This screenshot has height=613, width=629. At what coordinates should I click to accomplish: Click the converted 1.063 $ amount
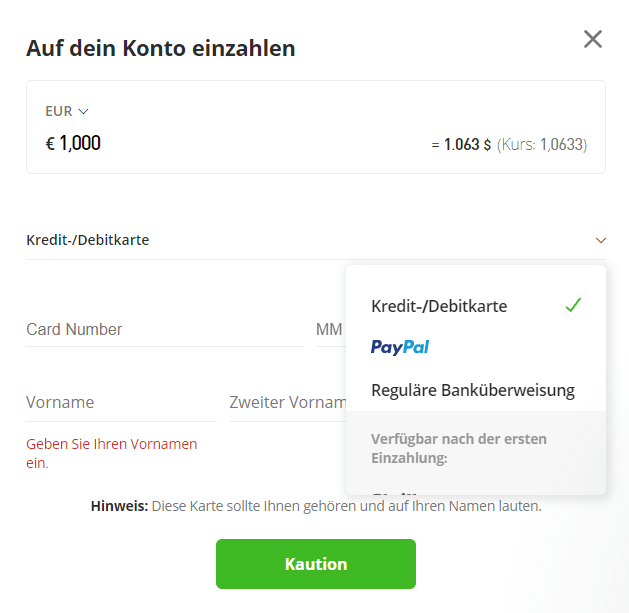point(466,144)
